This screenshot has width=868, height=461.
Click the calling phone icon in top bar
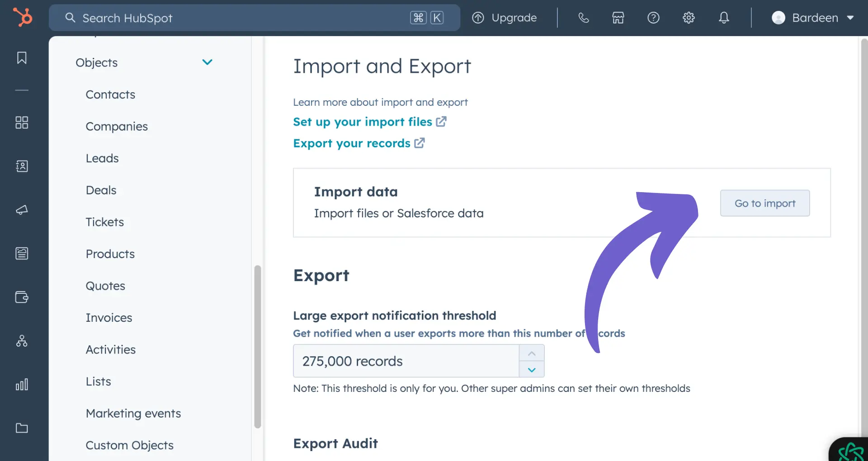point(584,18)
